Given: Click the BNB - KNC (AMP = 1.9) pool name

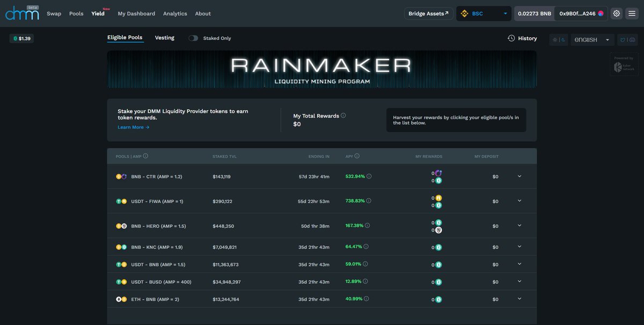Looking at the screenshot, I should 157,247.
